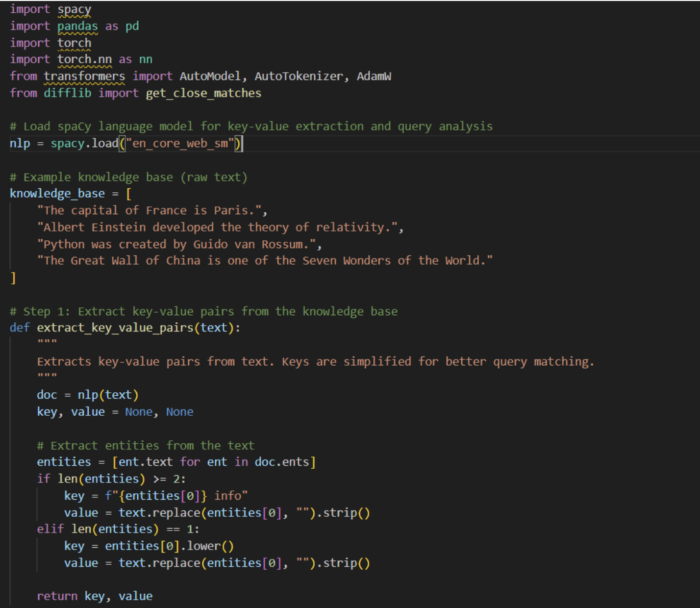Click the 'doc = nlp(text)' line
The width and height of the screenshot is (700, 608).
(88, 395)
